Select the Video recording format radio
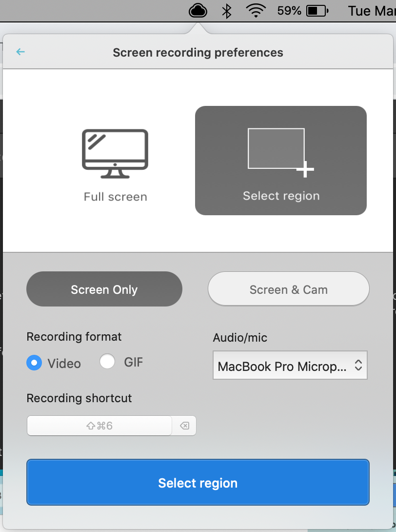 [34, 363]
